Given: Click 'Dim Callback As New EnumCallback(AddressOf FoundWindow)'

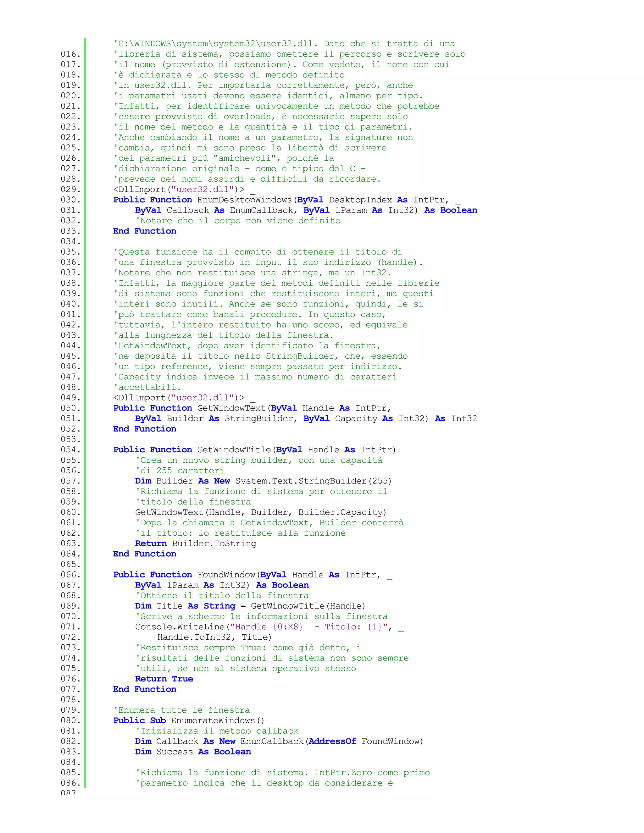Looking at the screenshot, I should point(279,742).
